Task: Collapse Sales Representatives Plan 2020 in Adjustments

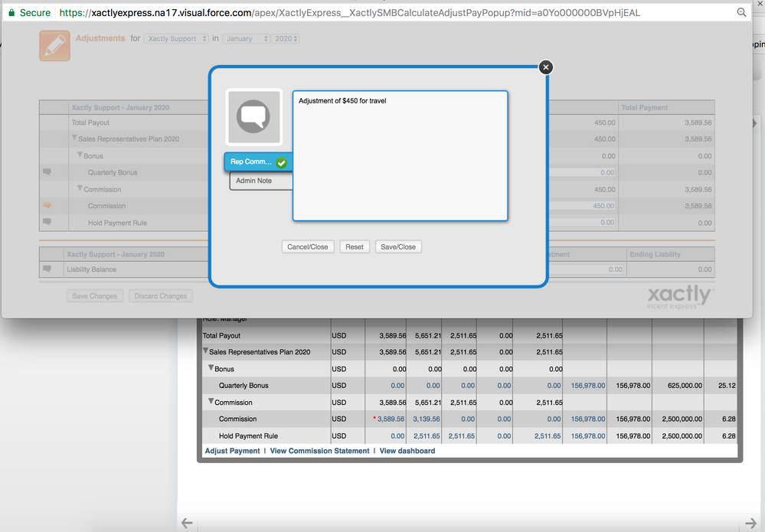Action: tap(74, 138)
